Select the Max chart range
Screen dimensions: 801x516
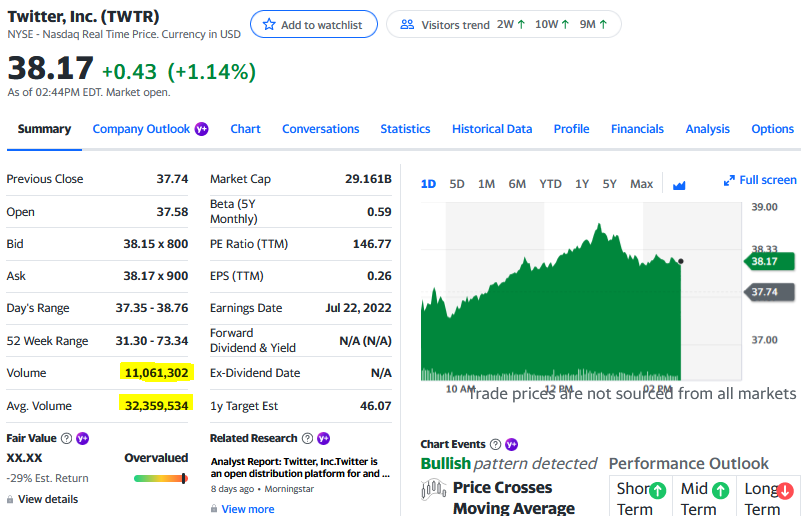641,184
